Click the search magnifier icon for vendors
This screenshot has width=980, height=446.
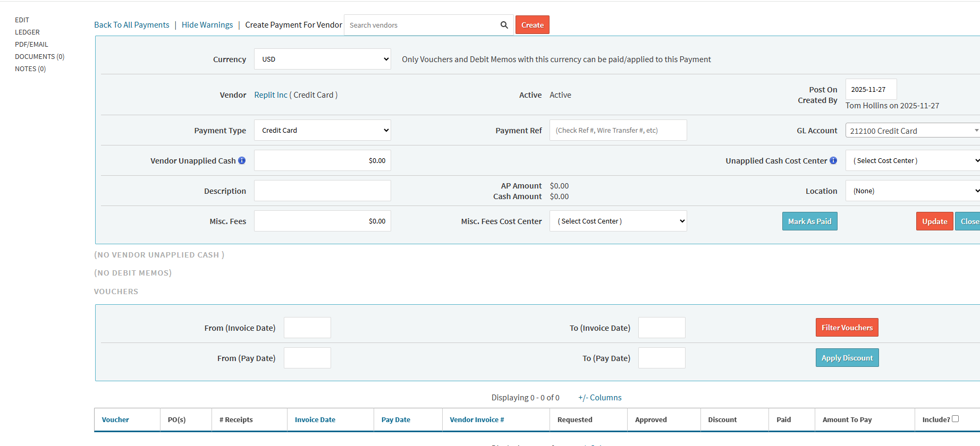pos(504,25)
